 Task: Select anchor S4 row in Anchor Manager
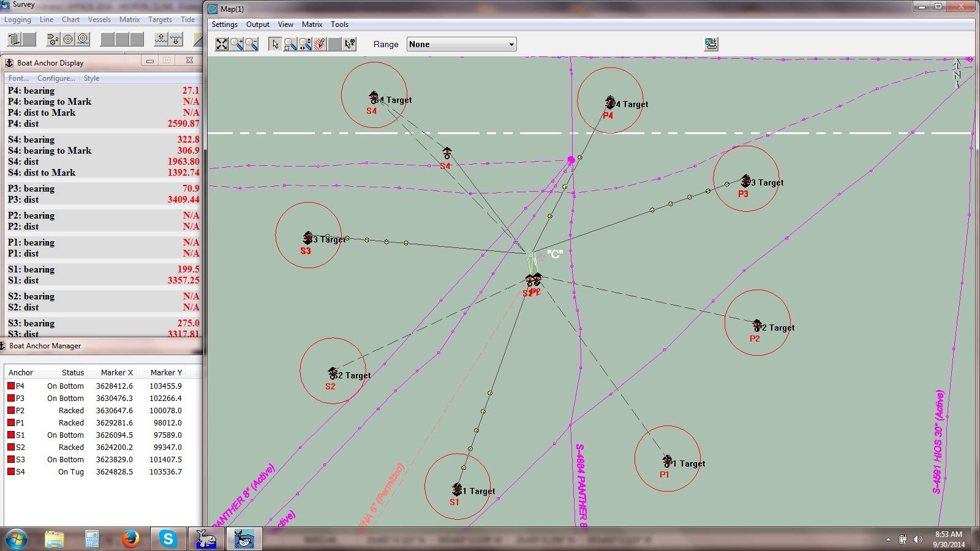(x=103, y=472)
